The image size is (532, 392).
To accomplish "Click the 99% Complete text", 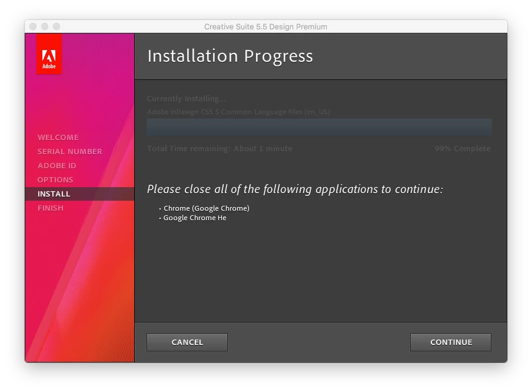I will tap(463, 149).
